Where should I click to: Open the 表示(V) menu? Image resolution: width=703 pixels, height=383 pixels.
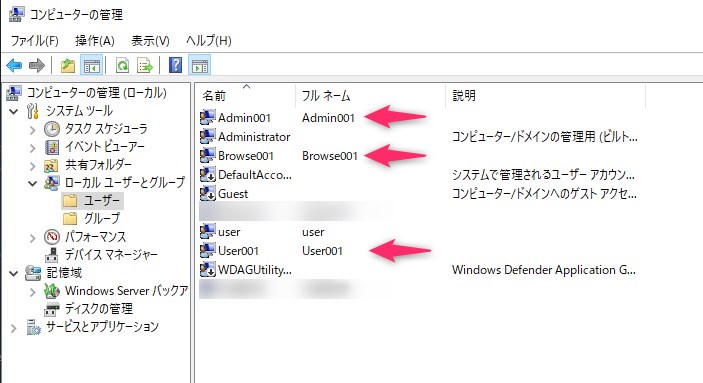tap(150, 41)
